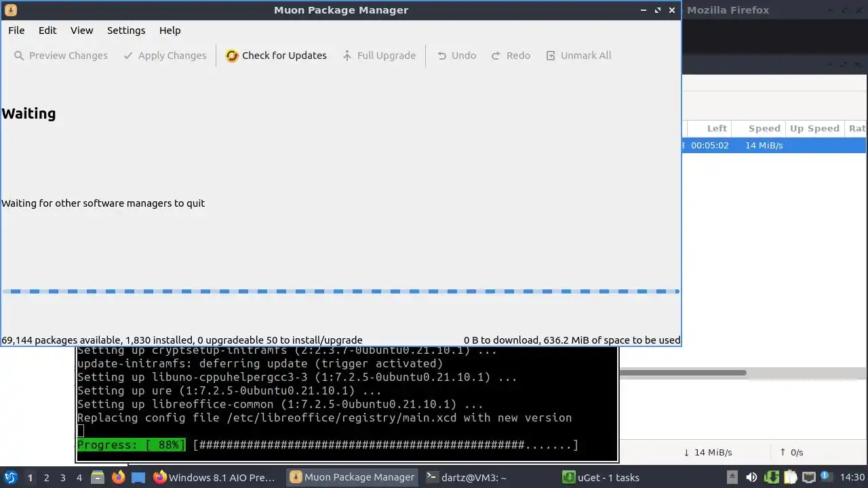Click the 14 MiB/s download speed status
This screenshot has height=488, width=868.
(x=708, y=452)
